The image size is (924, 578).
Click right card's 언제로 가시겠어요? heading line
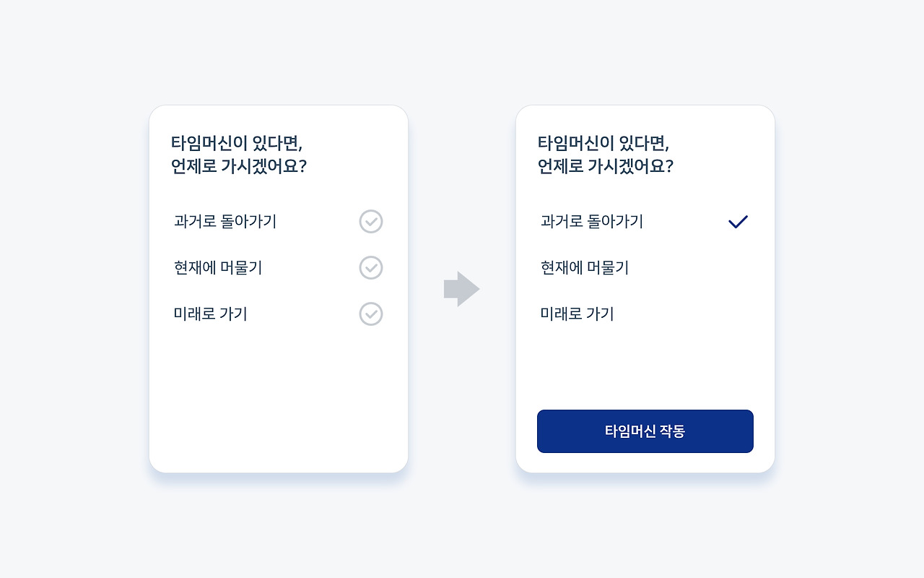point(606,167)
